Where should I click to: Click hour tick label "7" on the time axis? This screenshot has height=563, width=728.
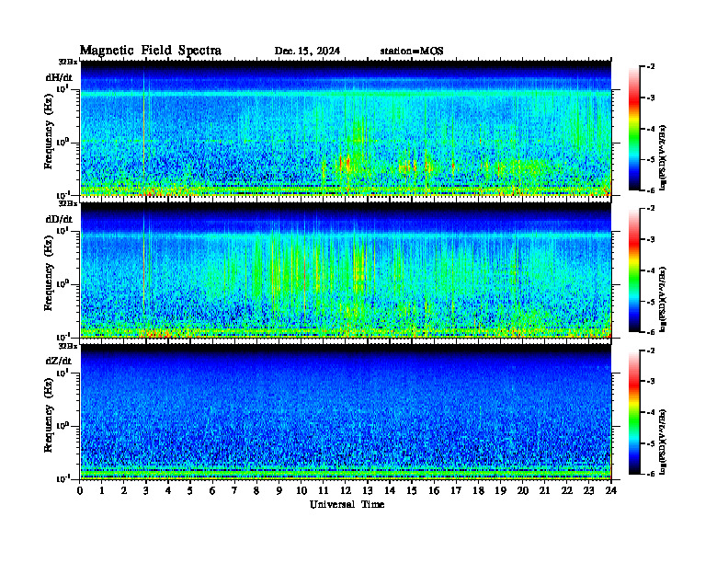234,490
